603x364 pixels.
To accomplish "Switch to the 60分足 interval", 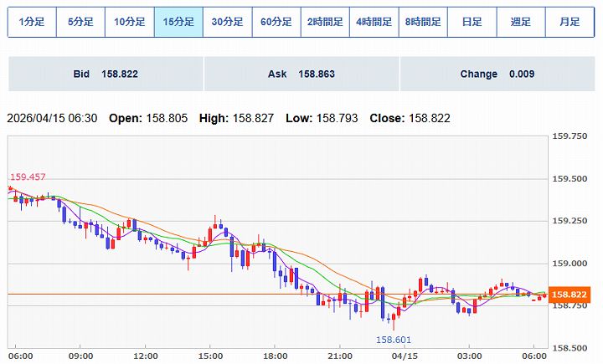I will 276,22.
